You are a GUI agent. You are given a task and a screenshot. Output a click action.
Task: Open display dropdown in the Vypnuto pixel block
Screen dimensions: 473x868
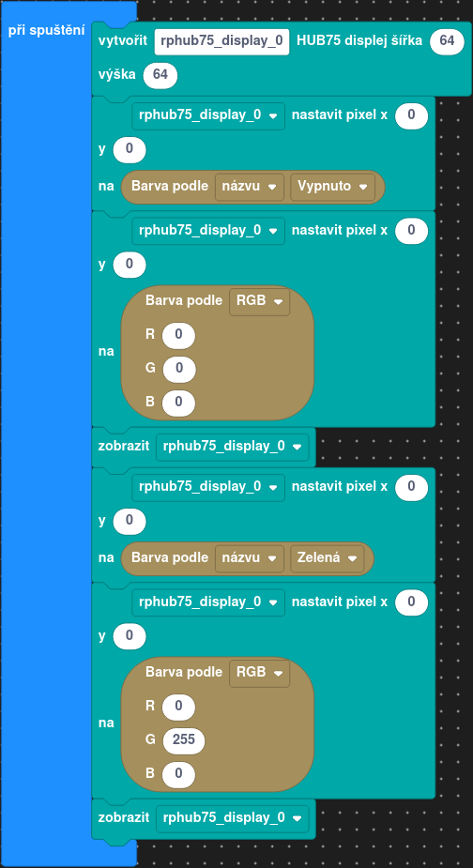pos(208,116)
